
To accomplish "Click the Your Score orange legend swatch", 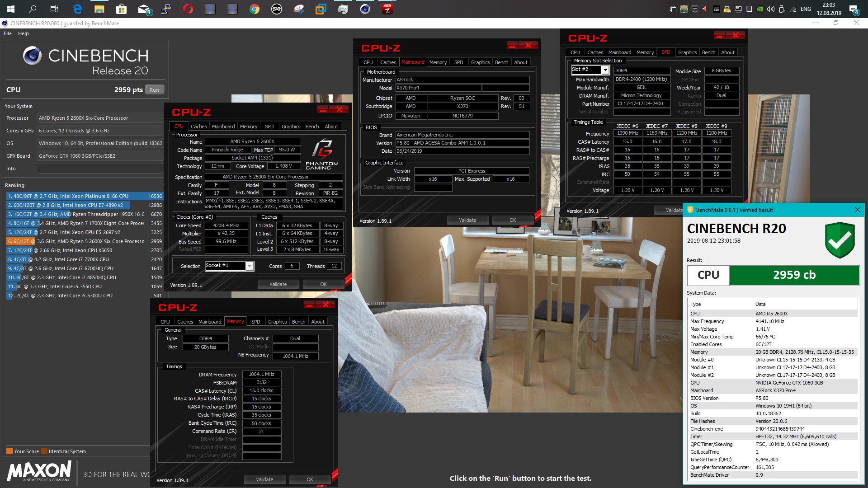I will click(9, 451).
